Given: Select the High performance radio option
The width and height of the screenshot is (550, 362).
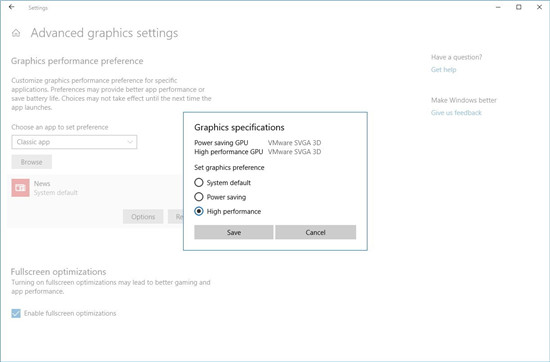Looking at the screenshot, I should pyautogui.click(x=199, y=211).
